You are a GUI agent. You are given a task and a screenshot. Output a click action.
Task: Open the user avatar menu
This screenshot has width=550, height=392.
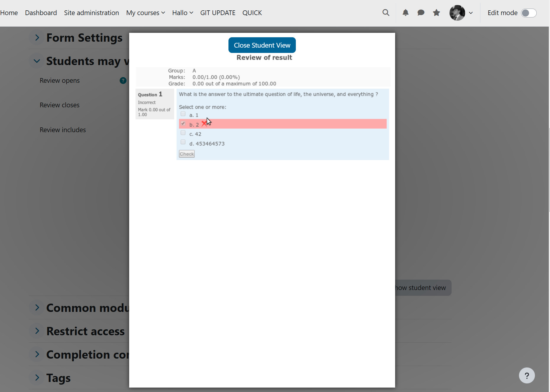(457, 13)
